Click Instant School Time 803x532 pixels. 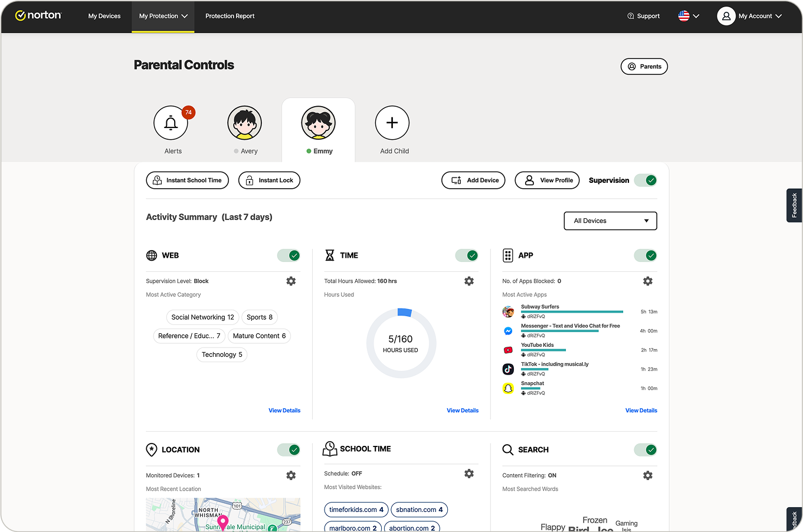click(x=188, y=180)
